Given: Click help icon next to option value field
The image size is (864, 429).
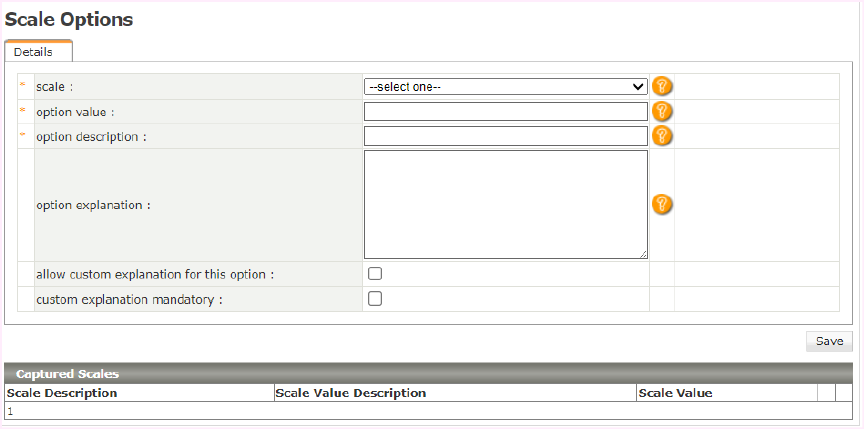Looking at the screenshot, I should pyautogui.click(x=661, y=111).
